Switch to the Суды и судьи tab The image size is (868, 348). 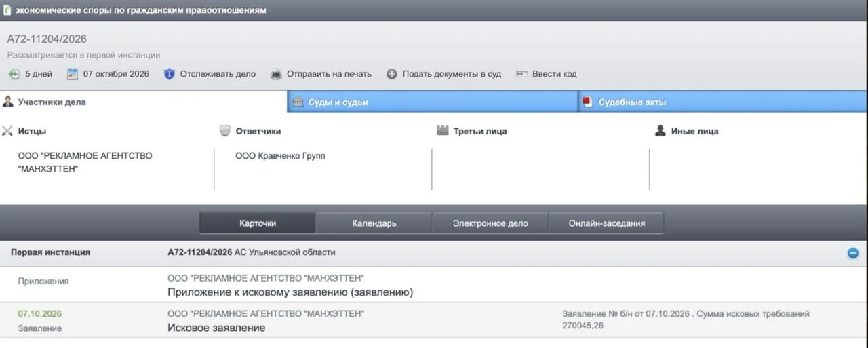433,102
